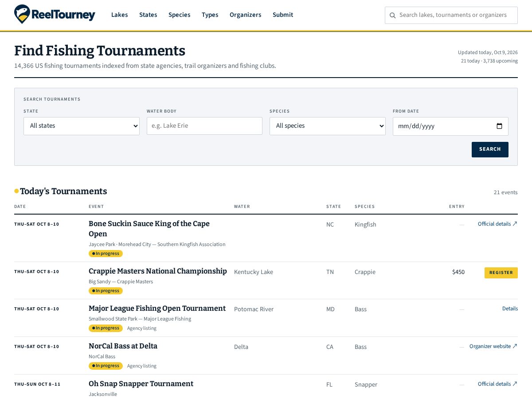Image resolution: width=532 pixels, height=399 pixels.
Task: Click the 21 events count
Action: tap(505, 192)
